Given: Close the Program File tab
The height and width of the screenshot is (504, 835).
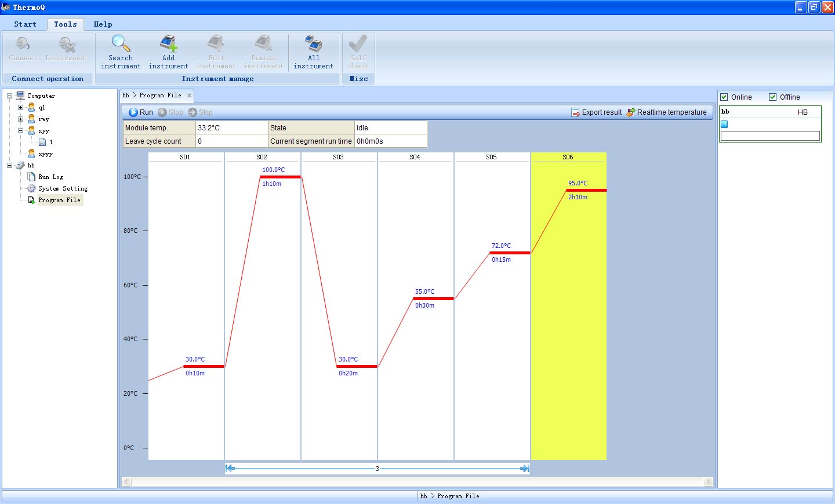Looking at the screenshot, I should (189, 96).
